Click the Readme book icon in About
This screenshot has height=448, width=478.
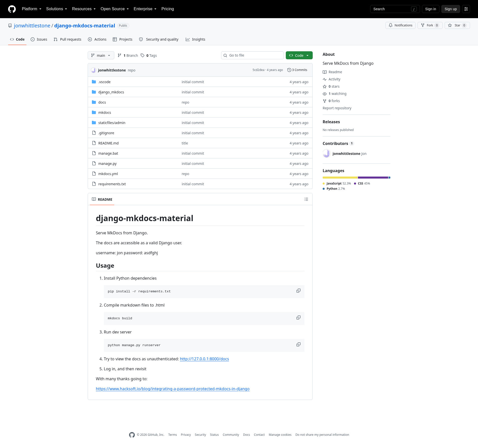coord(325,72)
